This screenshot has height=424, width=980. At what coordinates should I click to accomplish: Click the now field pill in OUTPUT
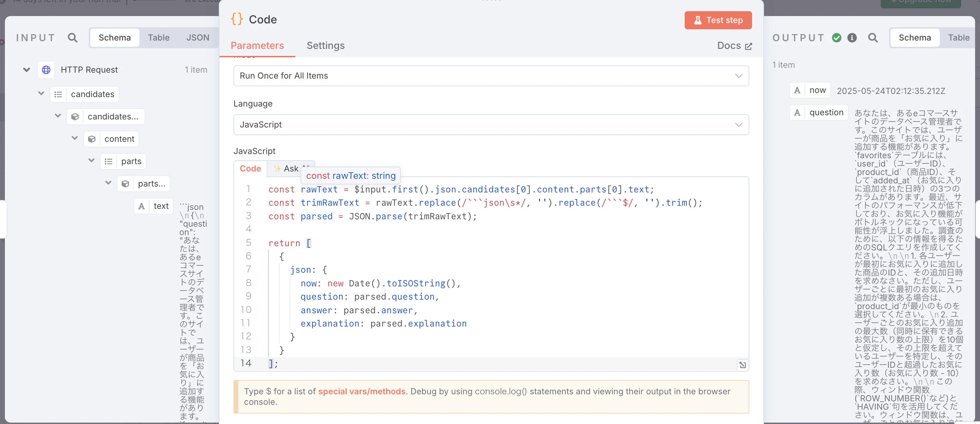coord(810,90)
